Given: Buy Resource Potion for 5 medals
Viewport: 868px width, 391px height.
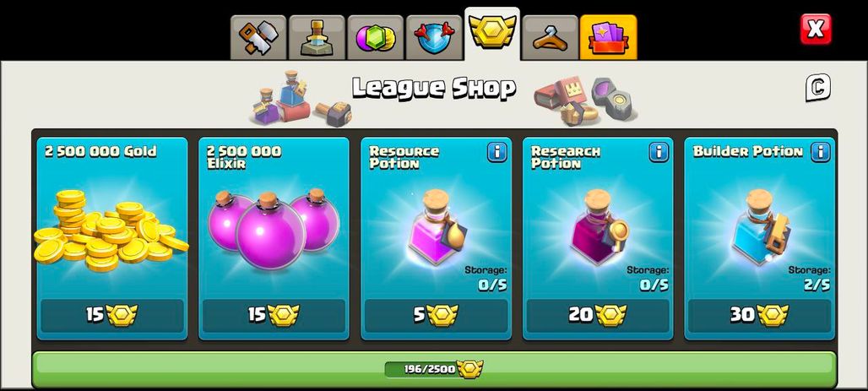Looking at the screenshot, I should [x=437, y=315].
